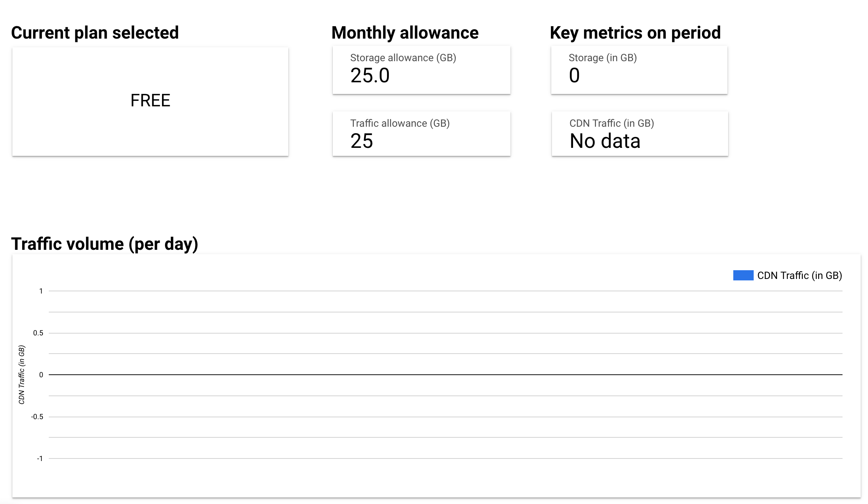This screenshot has height=504, width=868.
Task: Click the 'No data' CDN Traffic value
Action: 605,142
